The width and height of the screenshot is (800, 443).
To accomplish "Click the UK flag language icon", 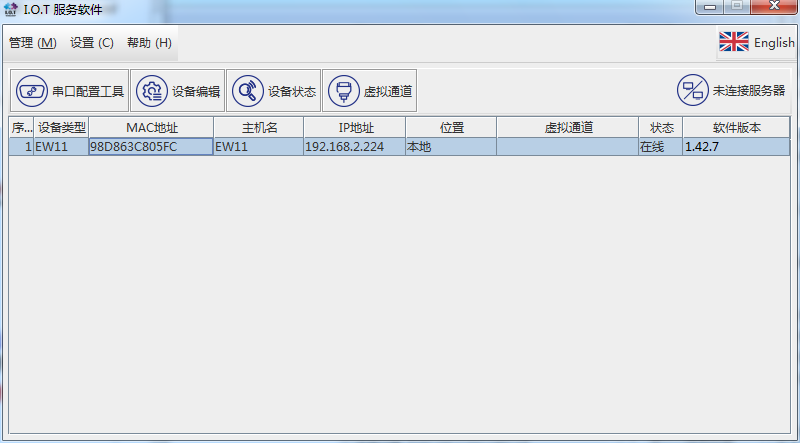I will (x=734, y=42).
